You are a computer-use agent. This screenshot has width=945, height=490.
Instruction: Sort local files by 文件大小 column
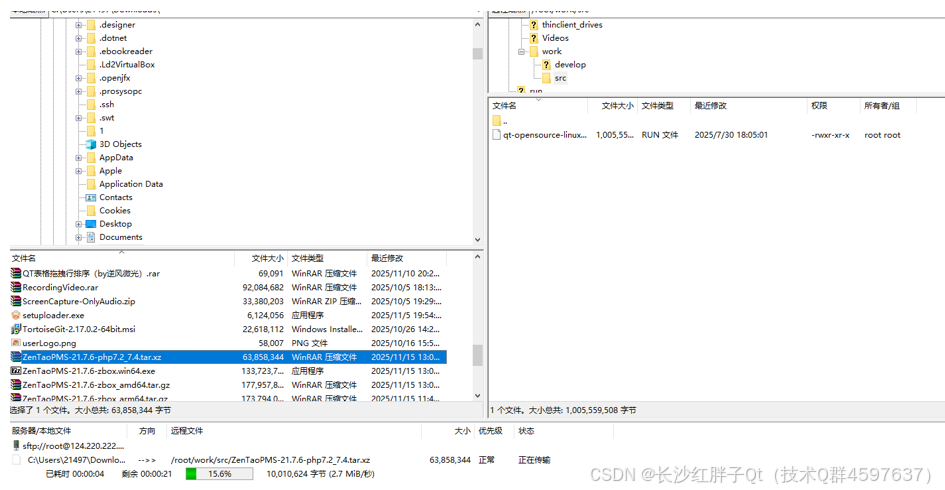(x=261, y=259)
